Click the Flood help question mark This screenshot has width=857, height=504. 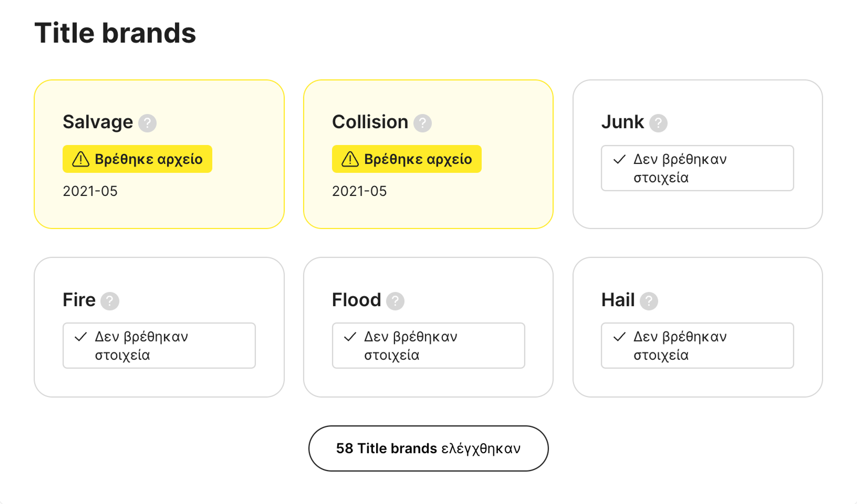point(395,301)
